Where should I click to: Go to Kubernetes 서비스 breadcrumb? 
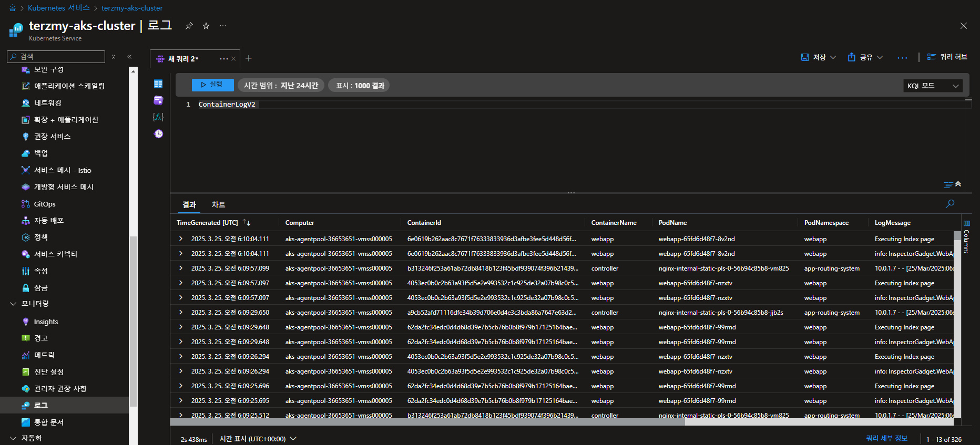pos(59,8)
